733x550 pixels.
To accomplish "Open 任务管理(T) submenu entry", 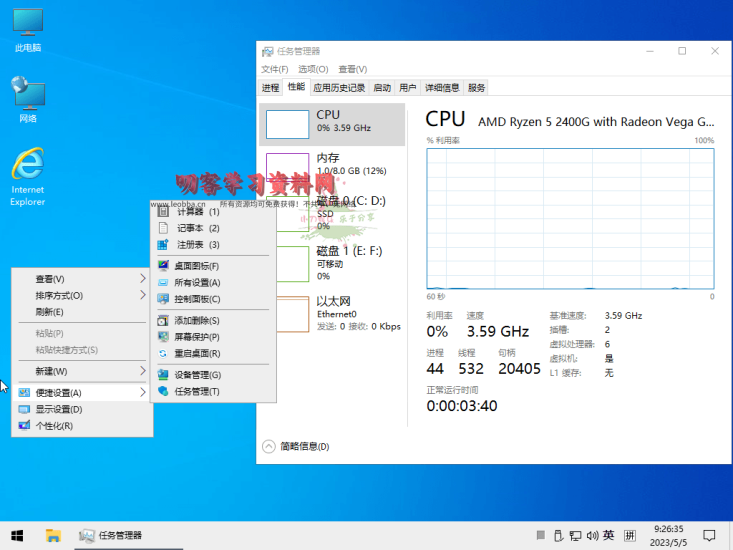I will point(213,392).
